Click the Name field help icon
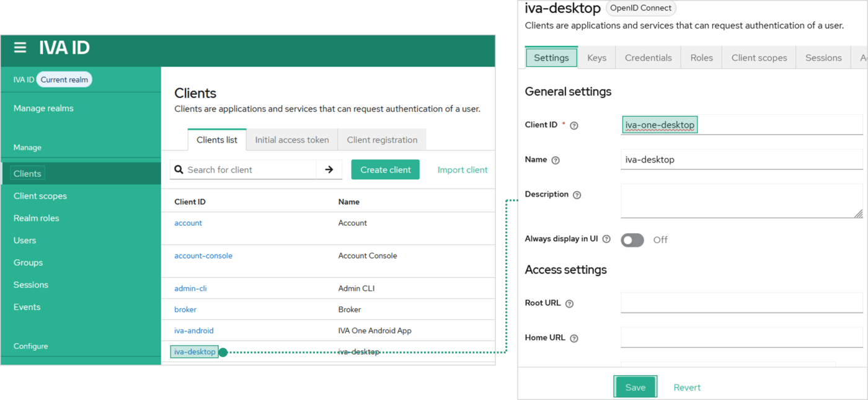The height and width of the screenshot is (400, 868). pos(556,160)
